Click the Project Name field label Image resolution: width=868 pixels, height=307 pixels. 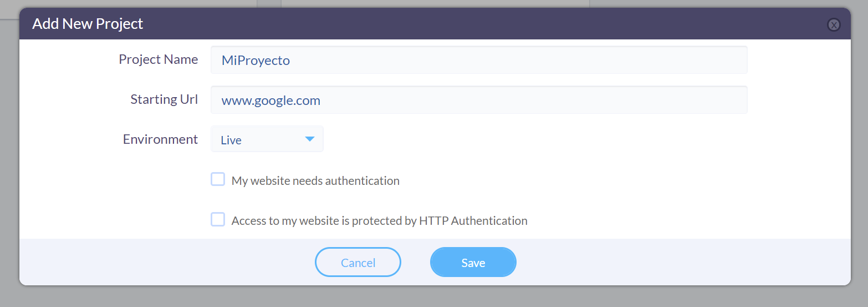tap(159, 59)
